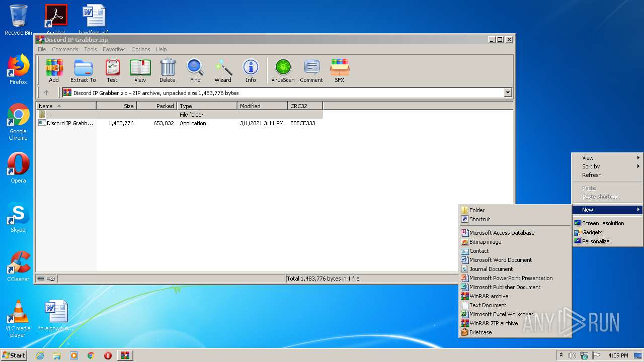Screen dimensions: 644x362
Task: Click the Delete toolbar icon
Action: [168, 70]
